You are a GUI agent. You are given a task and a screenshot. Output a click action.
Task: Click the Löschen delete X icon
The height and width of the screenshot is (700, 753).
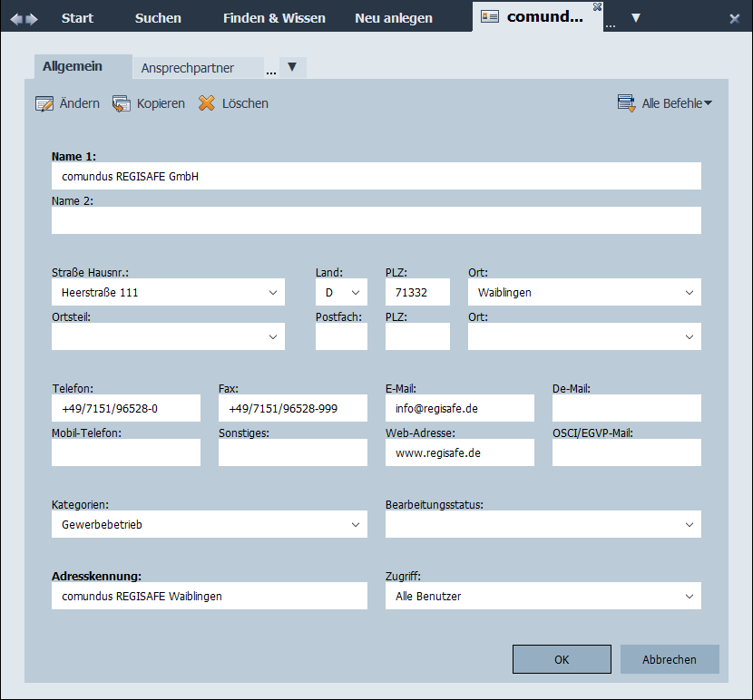(207, 103)
